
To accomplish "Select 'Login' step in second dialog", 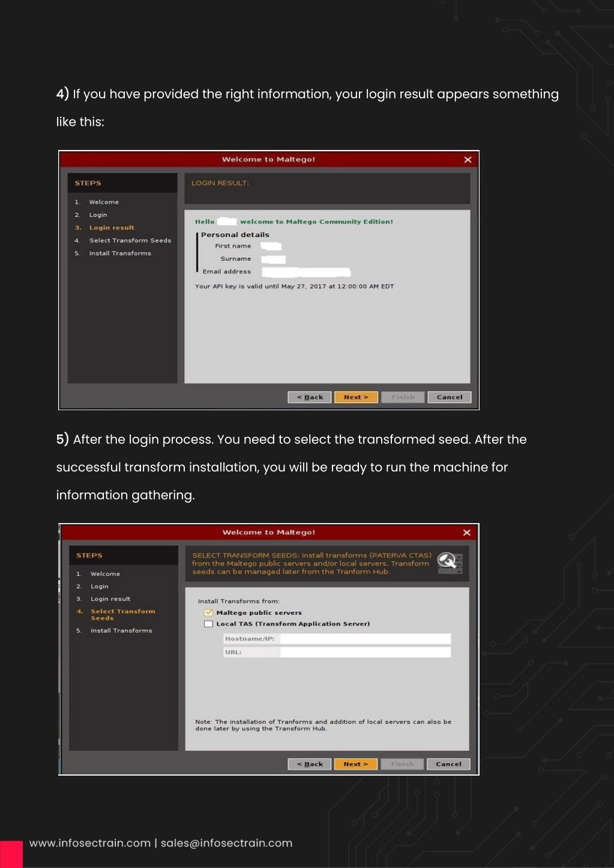I will click(100, 587).
